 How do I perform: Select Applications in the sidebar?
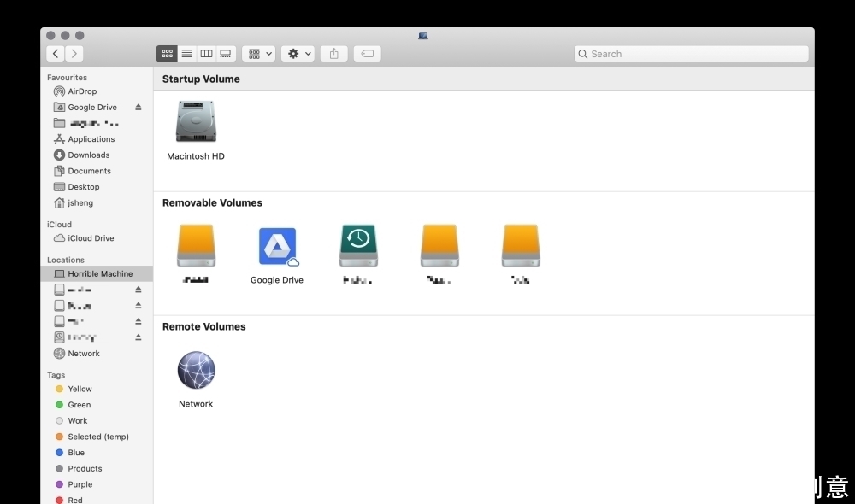[x=91, y=139]
